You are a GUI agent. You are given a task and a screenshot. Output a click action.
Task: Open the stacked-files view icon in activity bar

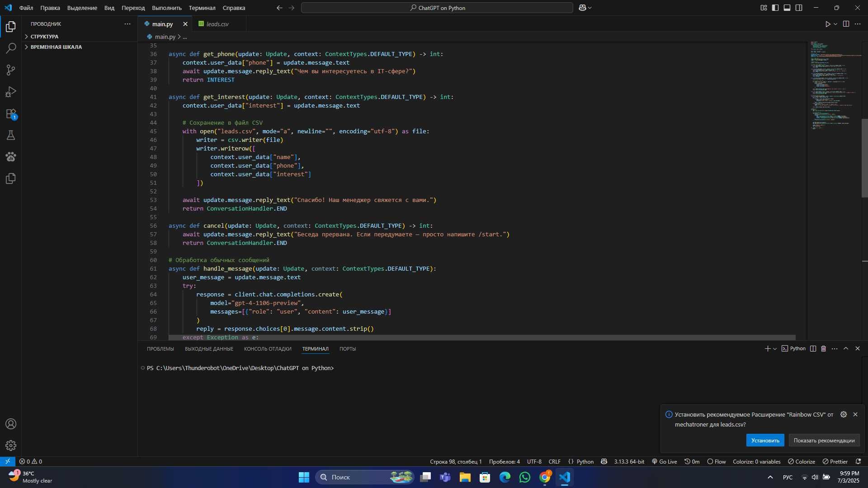click(11, 178)
